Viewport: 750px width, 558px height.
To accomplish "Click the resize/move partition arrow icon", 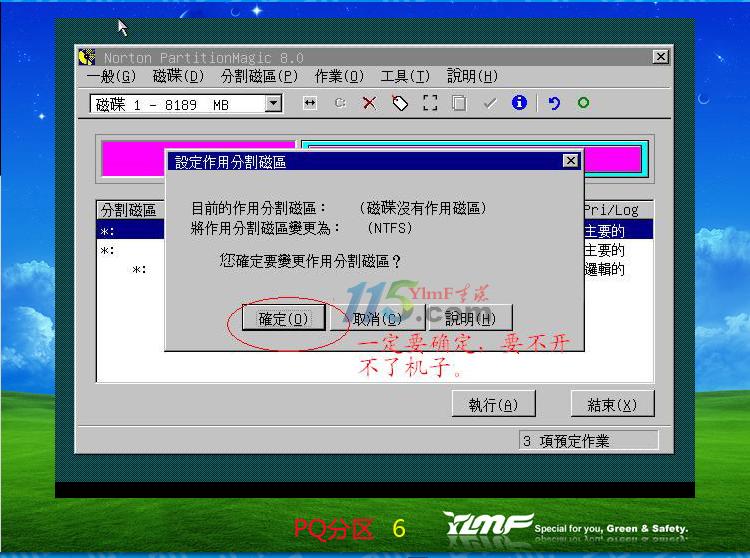I will 310,103.
